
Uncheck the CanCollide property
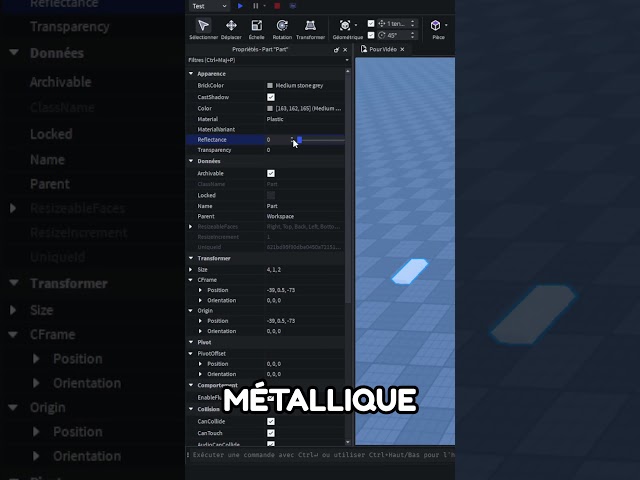[x=271, y=421]
